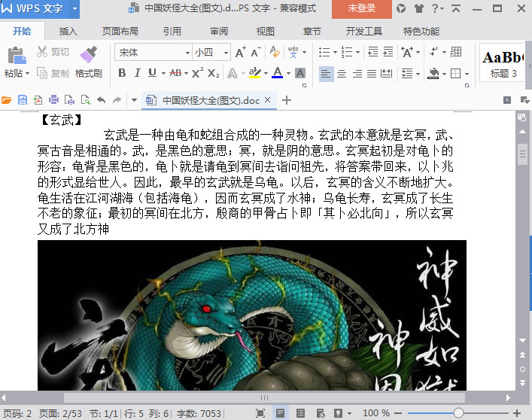Click zoom out minus button
Image resolution: width=532 pixels, height=420 pixels.
[x=398, y=413]
